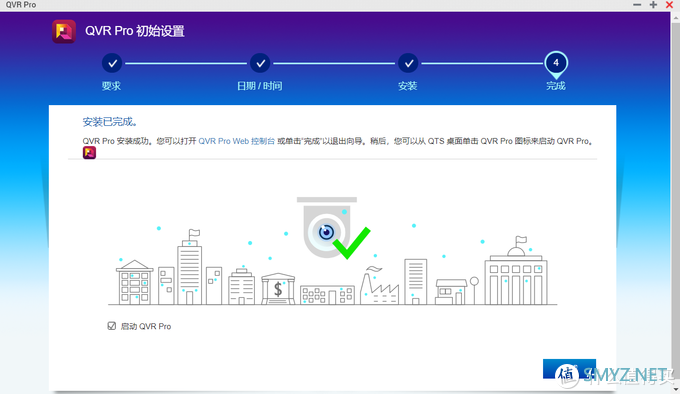Image resolution: width=680 pixels, height=394 pixels.
Task: Click the vertical scrollbar up arrow
Action: tap(676, 18)
